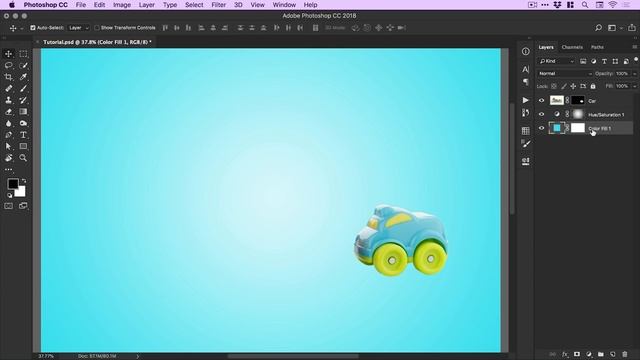Open the File menu
640x360 pixels.
81,5
